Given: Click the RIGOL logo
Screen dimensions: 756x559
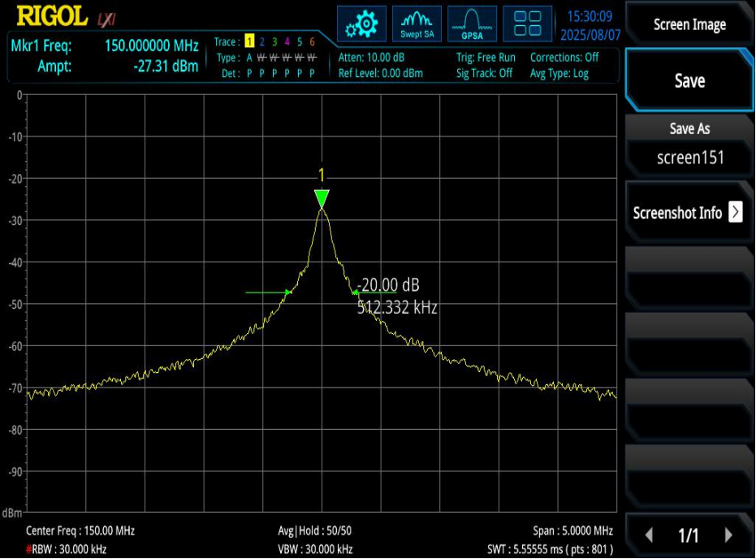Looking at the screenshot, I should [52, 16].
